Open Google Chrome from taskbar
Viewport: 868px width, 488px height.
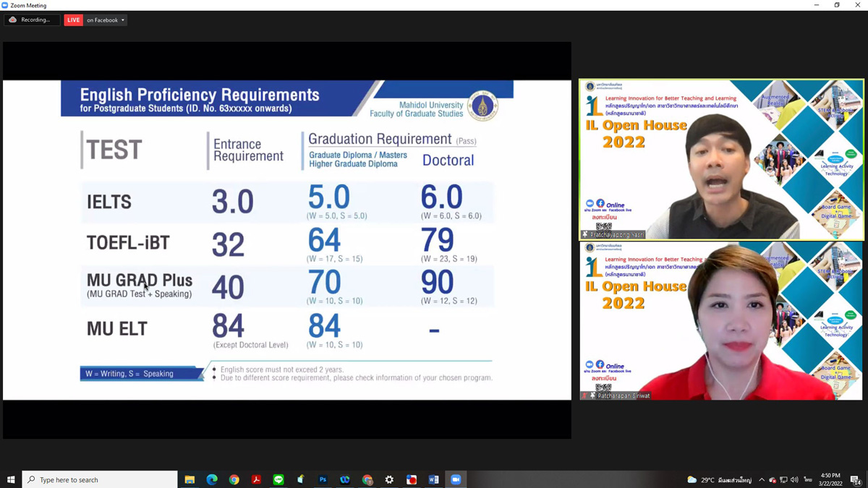pos(234,480)
